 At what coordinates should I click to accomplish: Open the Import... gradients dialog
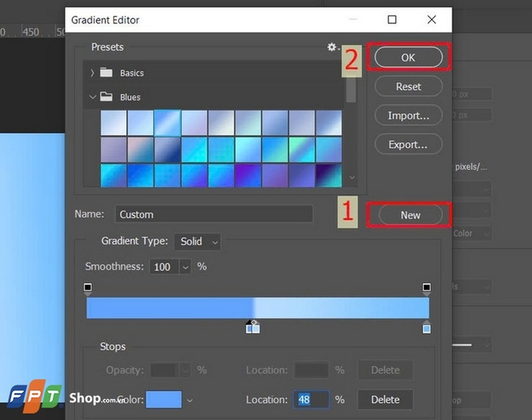(x=408, y=116)
